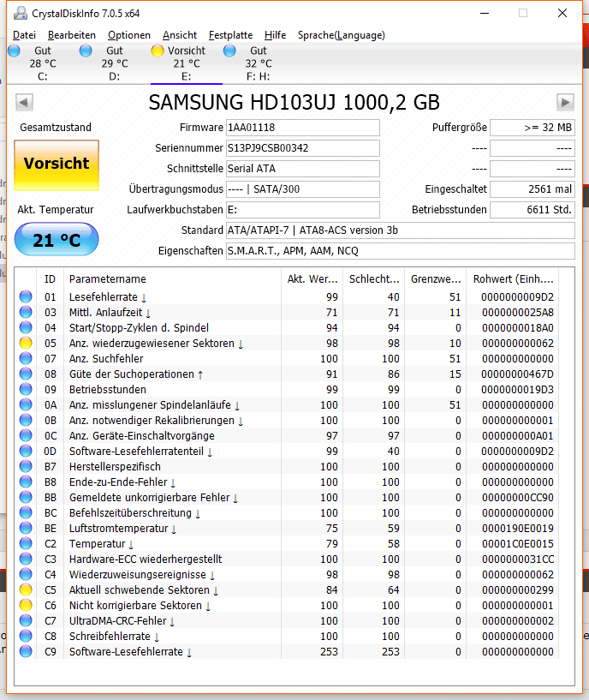
Task: Click the ID column header
Action: click(50, 279)
